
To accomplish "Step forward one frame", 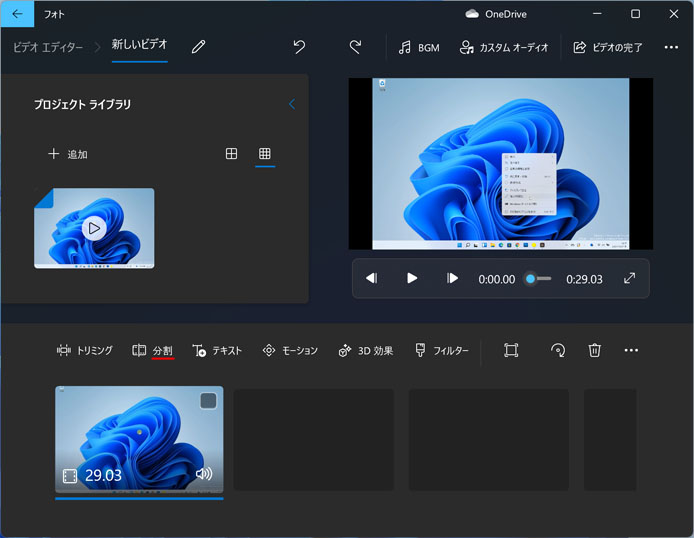I will click(x=452, y=278).
